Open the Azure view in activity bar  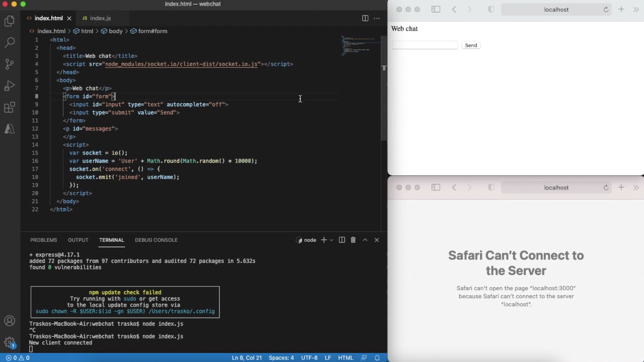10,129
